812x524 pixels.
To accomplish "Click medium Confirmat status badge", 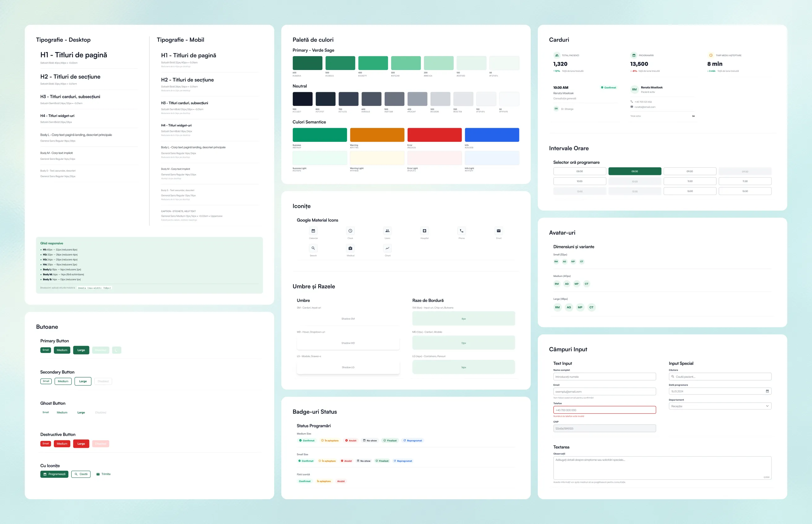I will point(307,440).
